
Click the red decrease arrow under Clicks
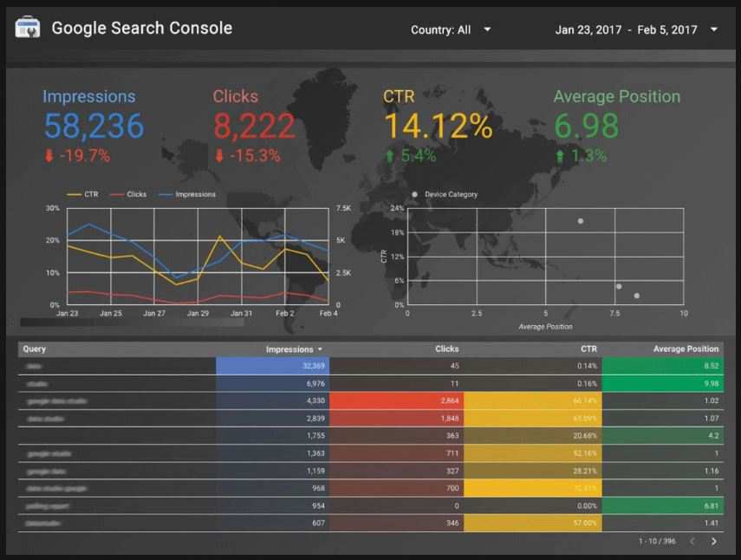[x=221, y=156]
